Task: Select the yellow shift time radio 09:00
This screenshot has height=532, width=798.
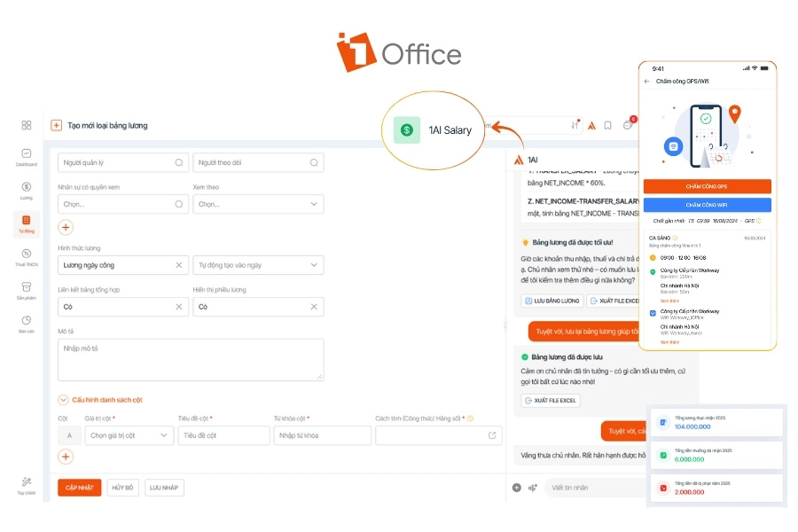Action: click(653, 258)
